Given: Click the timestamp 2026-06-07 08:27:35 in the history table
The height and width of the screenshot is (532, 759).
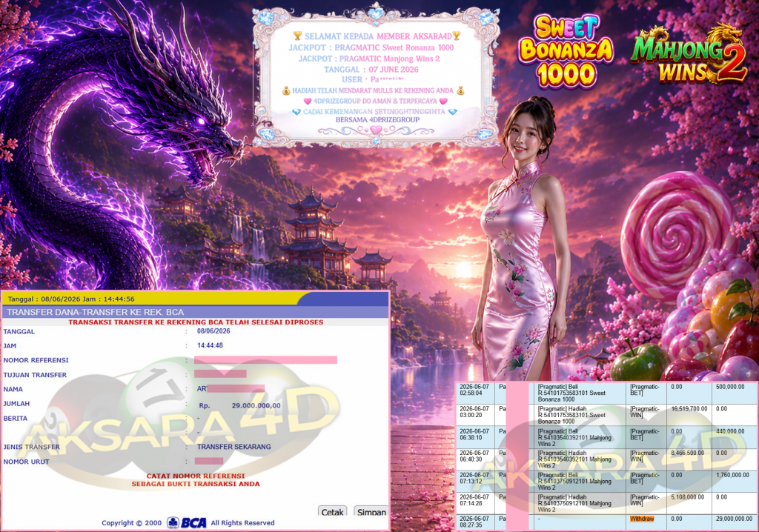Looking at the screenshot, I should pos(475,522).
